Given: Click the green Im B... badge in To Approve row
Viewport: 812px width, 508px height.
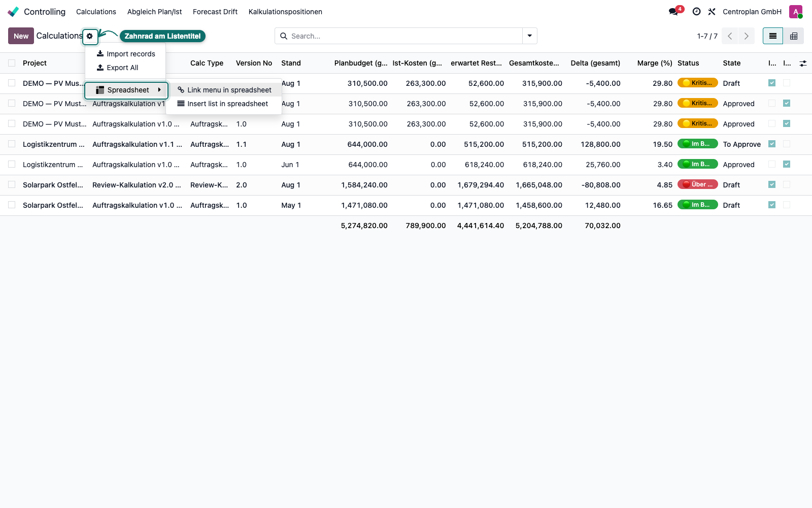Looking at the screenshot, I should [698, 144].
